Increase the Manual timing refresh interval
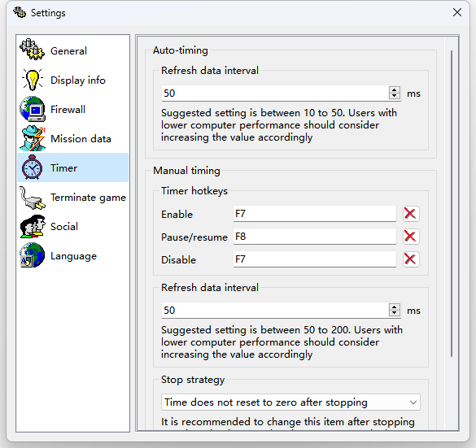The height and width of the screenshot is (448, 476). coord(394,307)
